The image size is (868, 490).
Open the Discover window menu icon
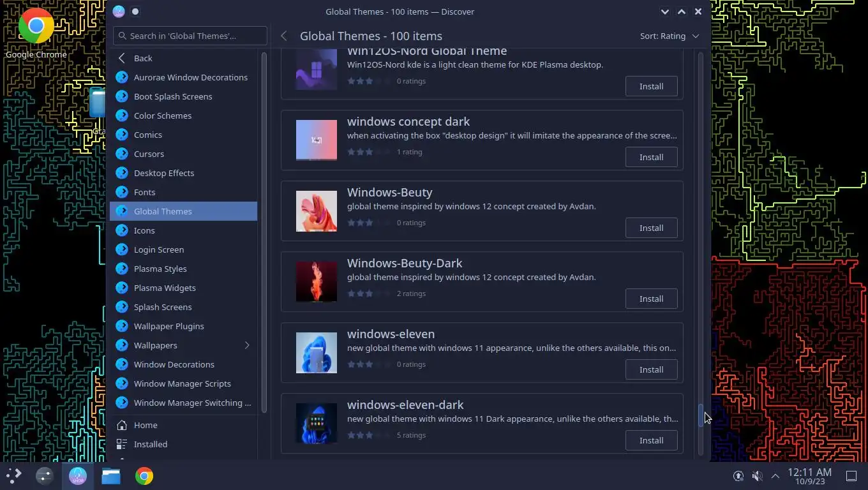[119, 11]
